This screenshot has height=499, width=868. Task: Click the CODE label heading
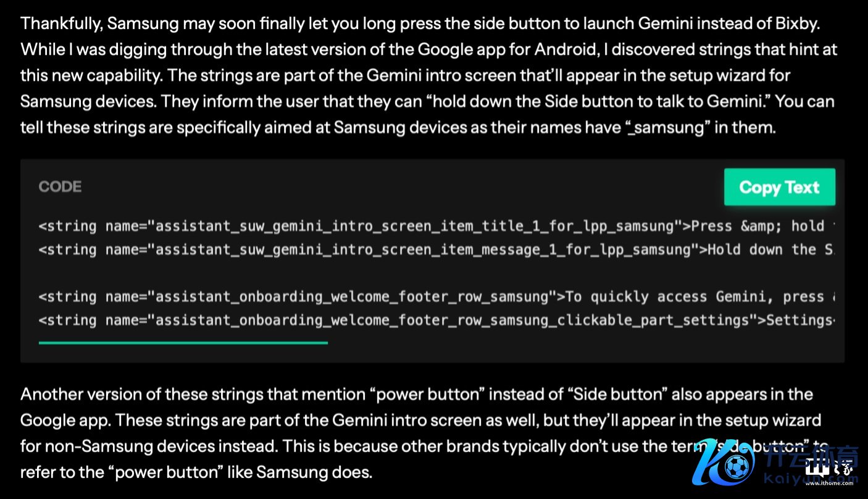point(60,187)
